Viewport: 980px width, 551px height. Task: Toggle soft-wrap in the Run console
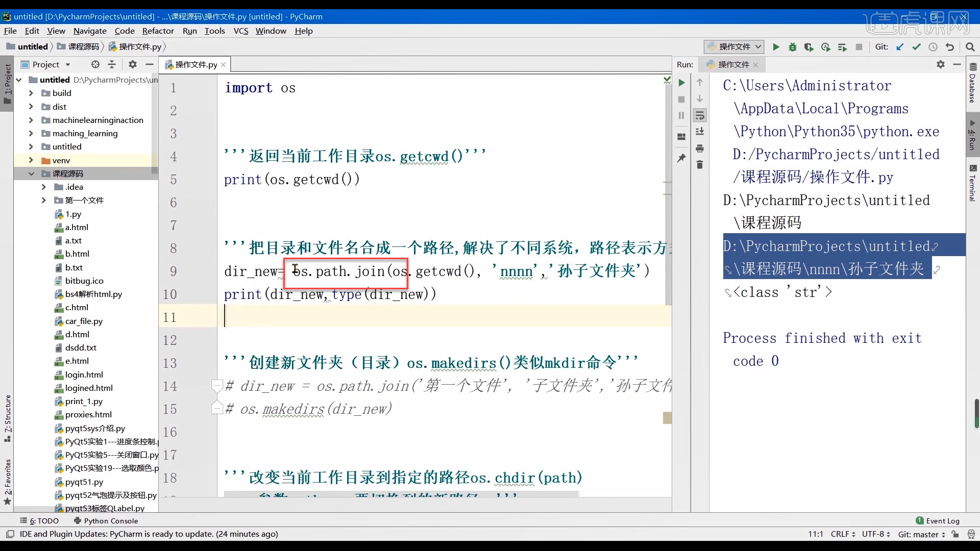(700, 116)
